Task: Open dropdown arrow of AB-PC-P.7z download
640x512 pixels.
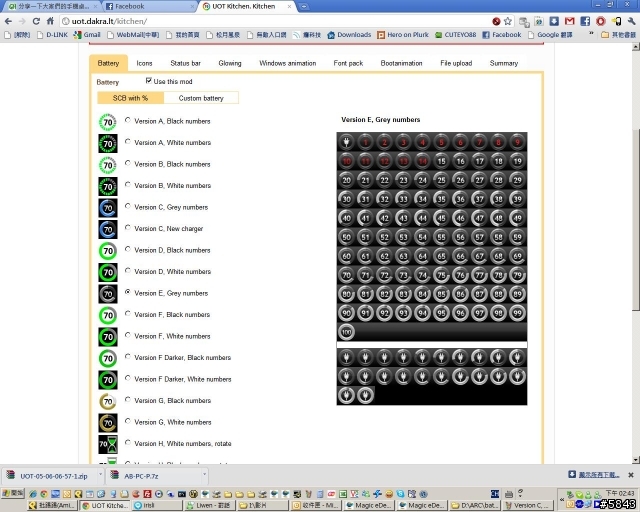Action: pos(204,475)
